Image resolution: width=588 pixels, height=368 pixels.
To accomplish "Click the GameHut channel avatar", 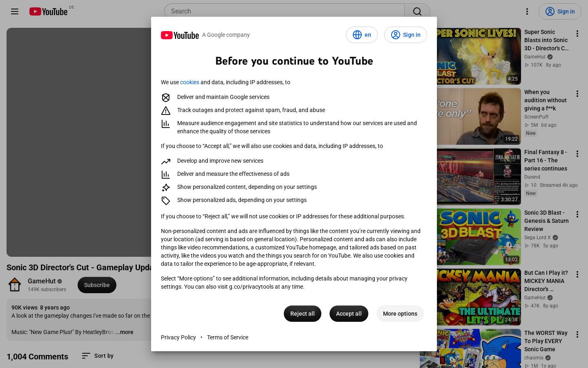I will (x=15, y=285).
